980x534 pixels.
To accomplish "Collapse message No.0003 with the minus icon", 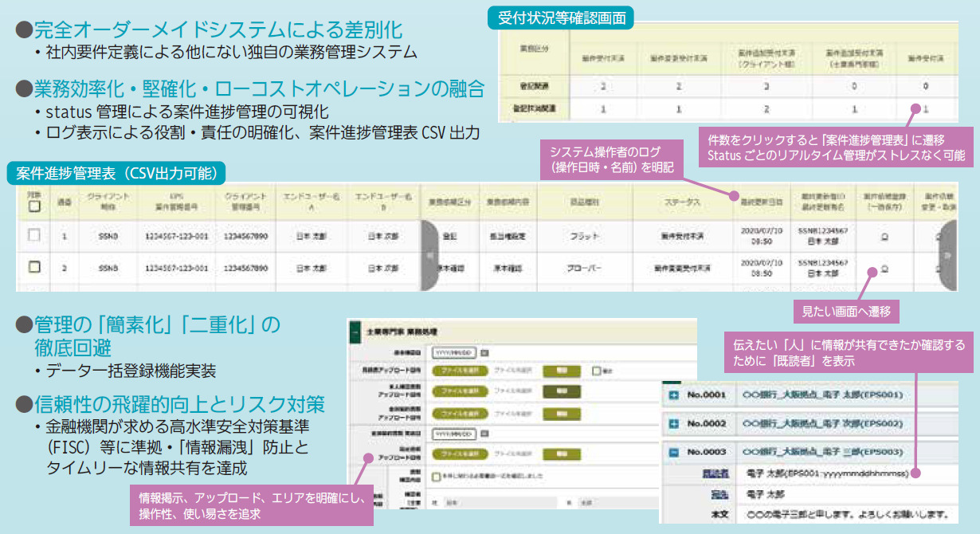I will click(x=673, y=452).
